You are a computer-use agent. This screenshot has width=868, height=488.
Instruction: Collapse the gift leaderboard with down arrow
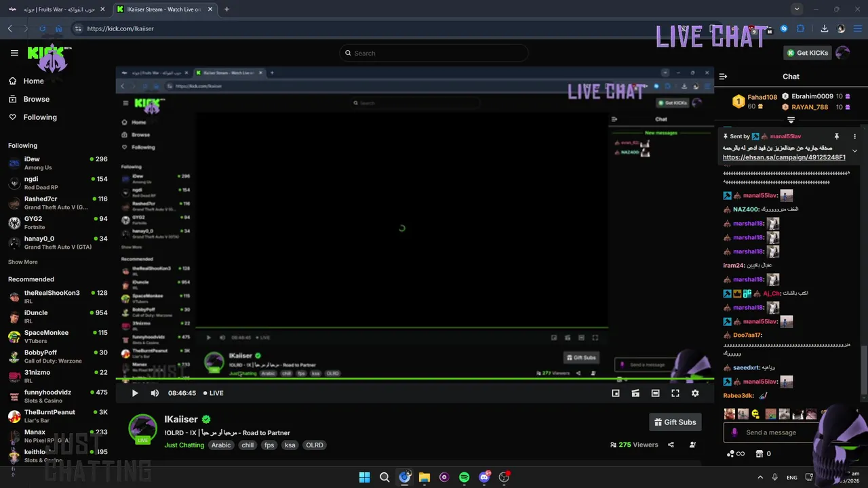(x=791, y=120)
